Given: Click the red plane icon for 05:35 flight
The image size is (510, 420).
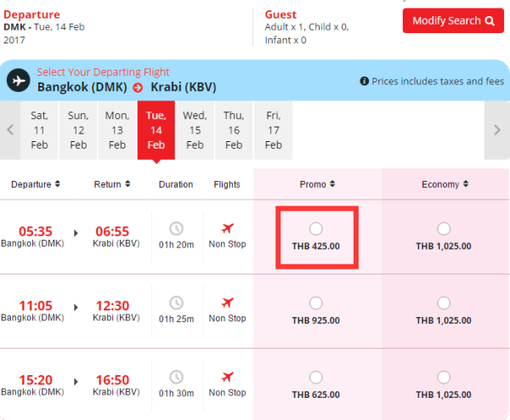Looking at the screenshot, I should [x=227, y=228].
